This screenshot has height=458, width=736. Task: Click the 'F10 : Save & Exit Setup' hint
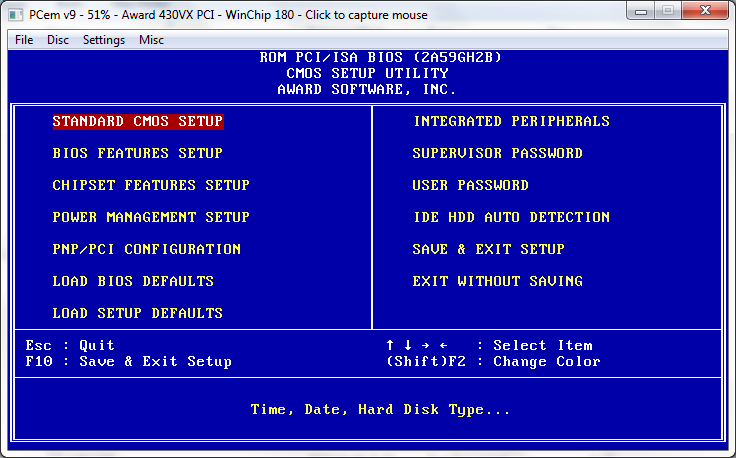coord(129,362)
